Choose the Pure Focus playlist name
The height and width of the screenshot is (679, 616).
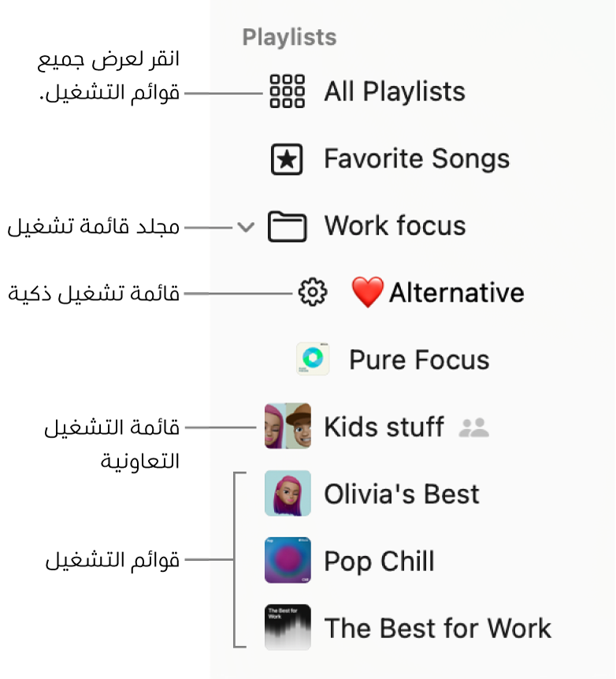(419, 360)
